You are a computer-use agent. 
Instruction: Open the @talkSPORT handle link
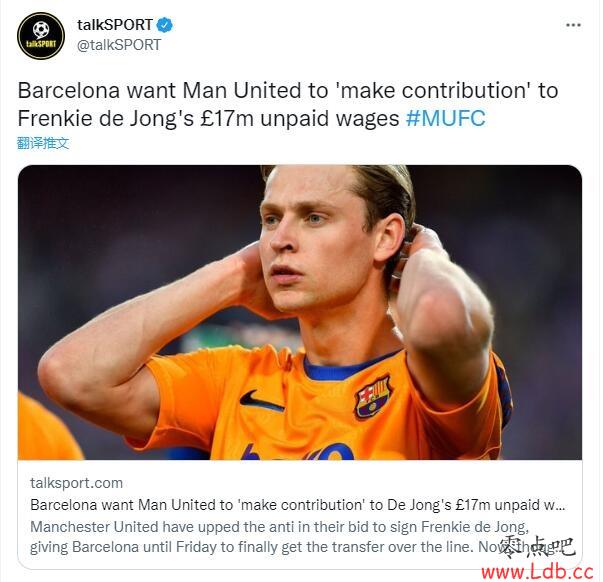click(x=119, y=45)
